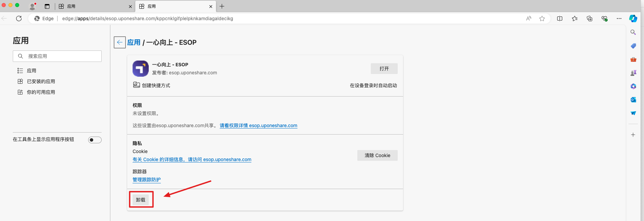Viewport: 644px width, 221px height.
Task: Open sidebar Games chess icon
Action: [633, 73]
